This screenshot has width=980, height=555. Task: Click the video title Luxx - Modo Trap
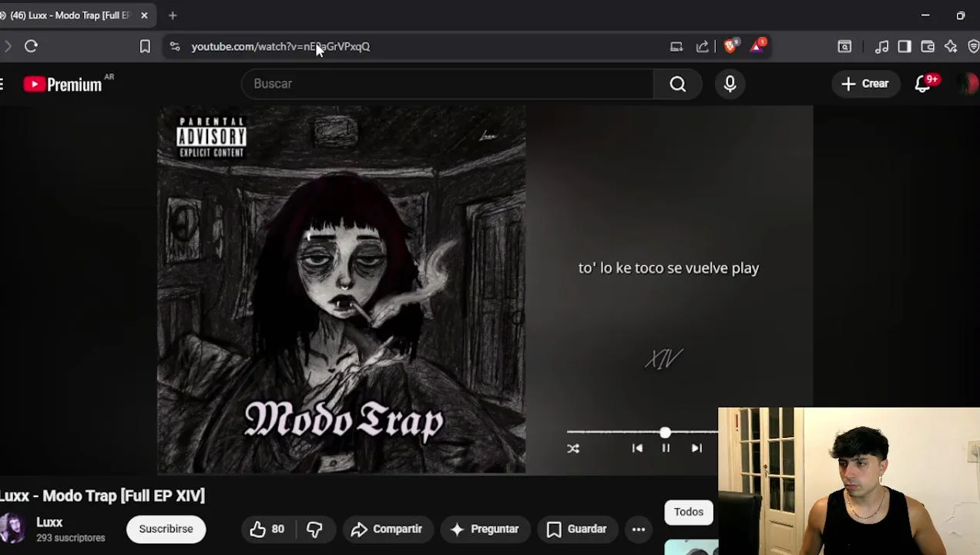pyautogui.click(x=102, y=496)
